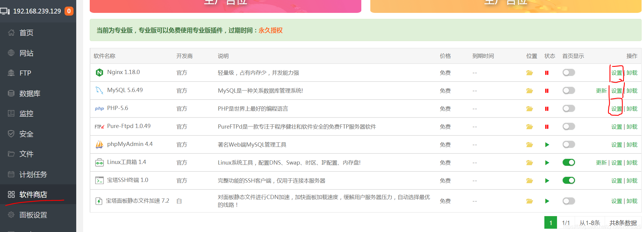Click the 永久授权 text
Screen dimensions: 644x232
point(270,30)
